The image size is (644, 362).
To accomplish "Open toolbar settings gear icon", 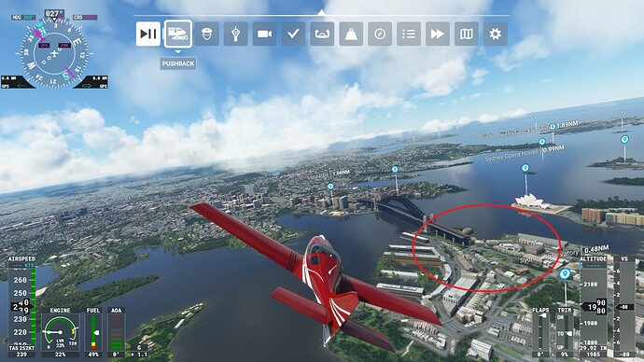I will tap(496, 34).
